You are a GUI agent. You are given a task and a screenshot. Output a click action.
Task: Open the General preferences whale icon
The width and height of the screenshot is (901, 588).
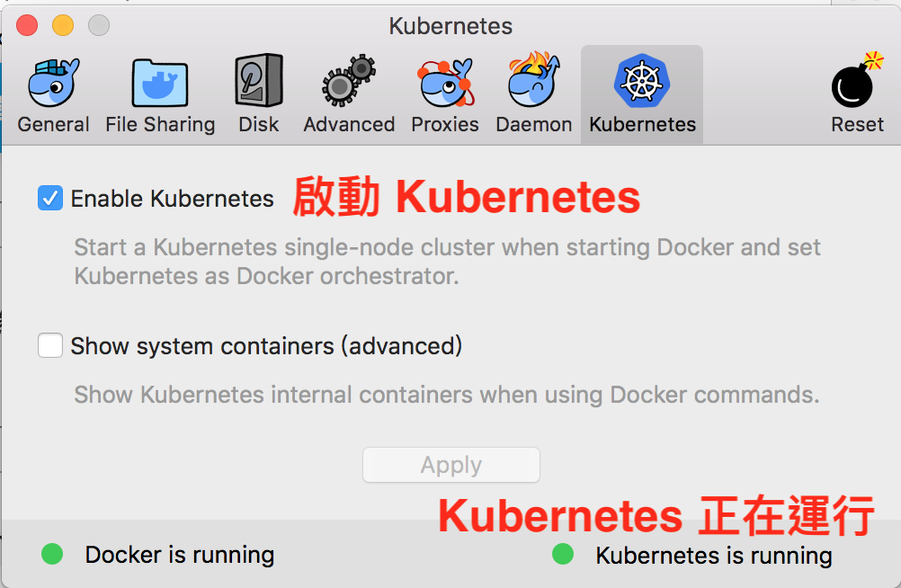pyautogui.click(x=53, y=84)
